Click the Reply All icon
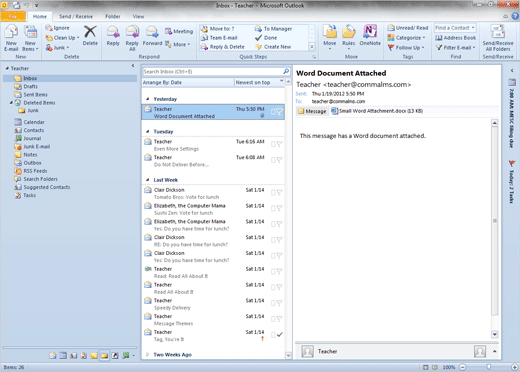The height and width of the screenshot is (372, 520). tap(132, 38)
